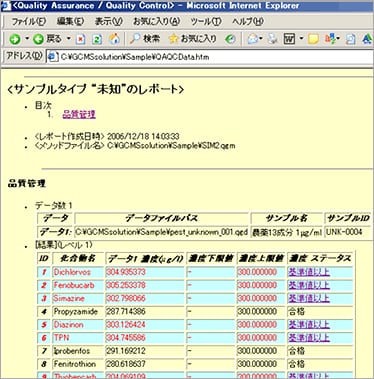Viewport: 374px width, 379px height.
Task: Click the concentration value 304.935373
Action: coord(126,272)
